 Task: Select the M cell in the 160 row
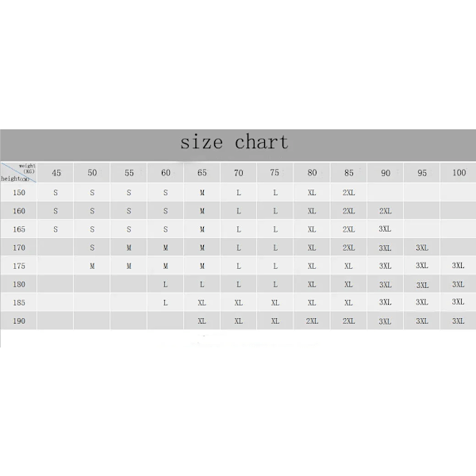(202, 210)
